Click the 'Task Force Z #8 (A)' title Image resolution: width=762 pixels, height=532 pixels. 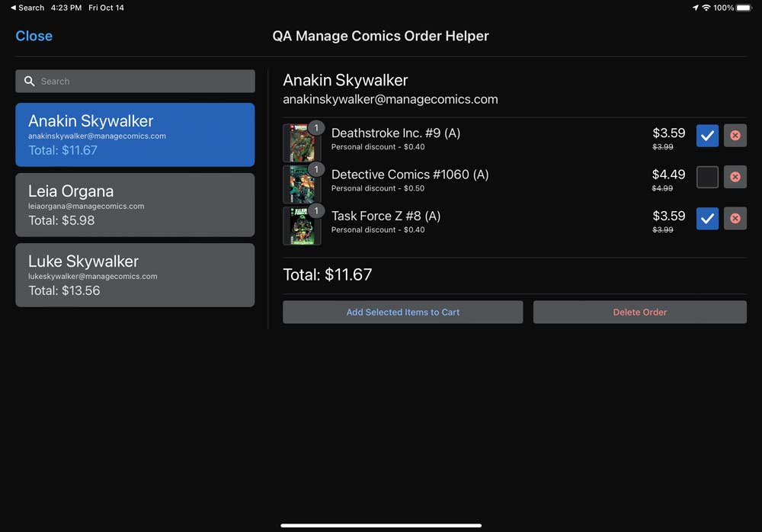pos(386,216)
